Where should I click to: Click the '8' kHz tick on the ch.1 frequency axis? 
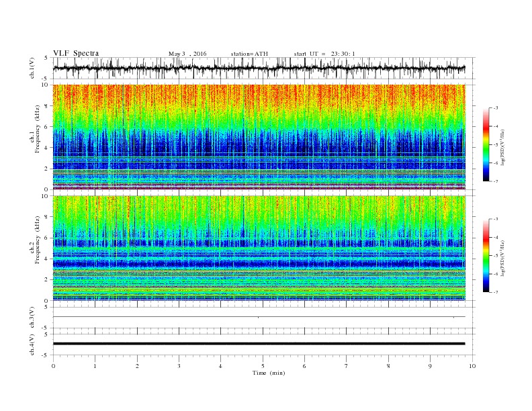[x=46, y=106]
